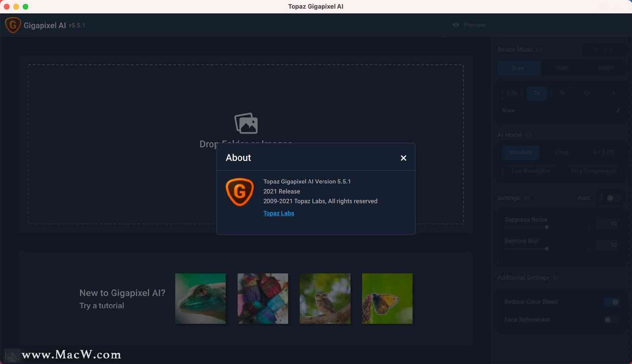632x364 pixels.
Task: Click the Gigapixel AI shield logo in header
Action: tap(13, 25)
